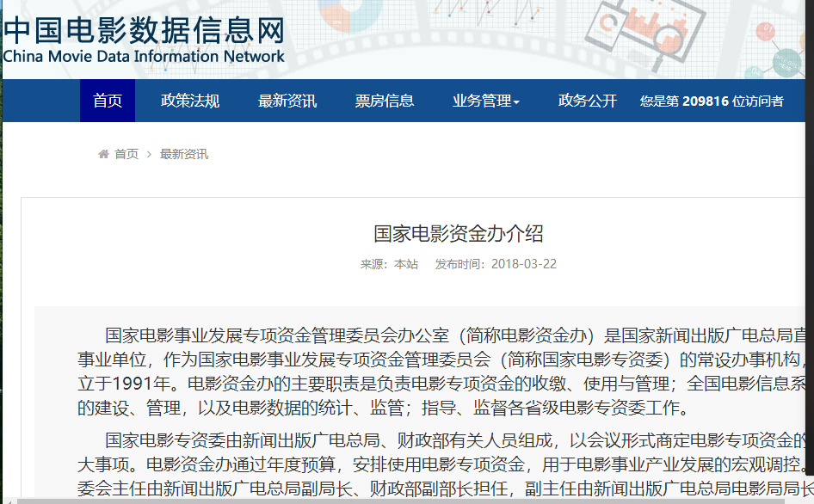Click the breadcrumb chevron separator

149,154
